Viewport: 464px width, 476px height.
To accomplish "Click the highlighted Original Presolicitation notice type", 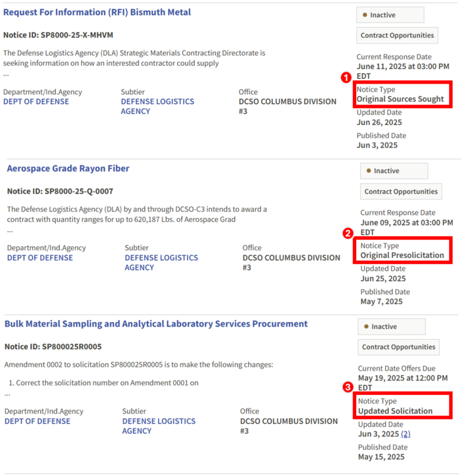I will tap(402, 255).
